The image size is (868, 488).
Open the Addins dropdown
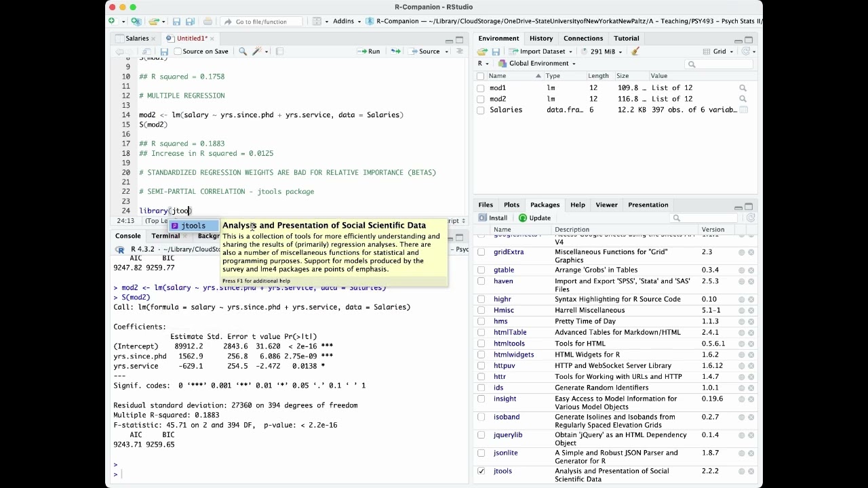(x=346, y=22)
